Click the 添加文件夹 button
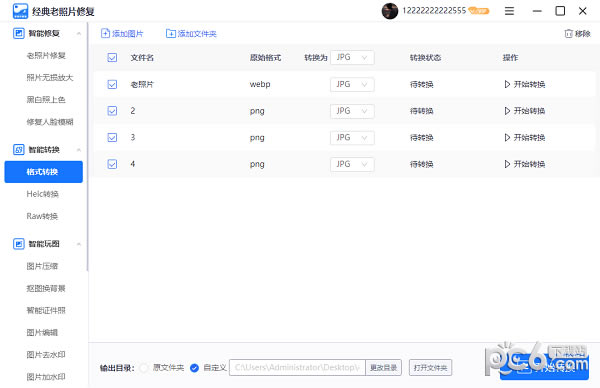Viewport: 600px width, 388px height. coord(191,34)
